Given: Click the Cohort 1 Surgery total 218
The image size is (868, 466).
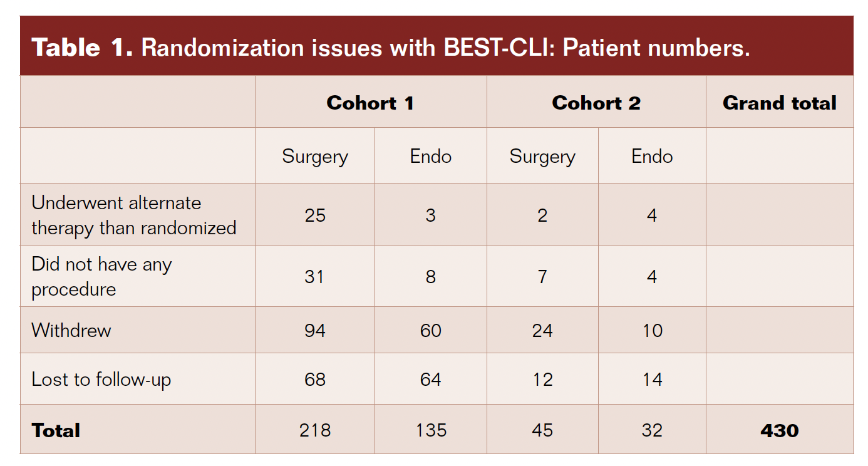Looking at the screenshot, I should tap(315, 430).
